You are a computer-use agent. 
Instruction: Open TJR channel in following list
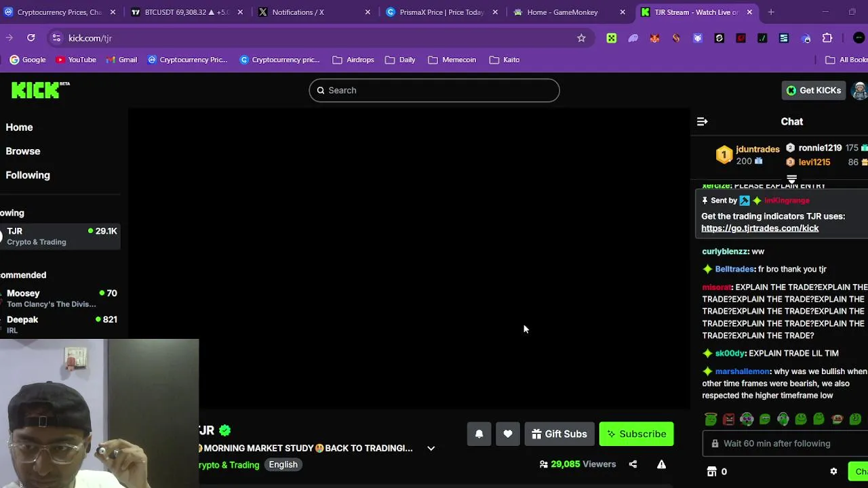tap(60, 236)
